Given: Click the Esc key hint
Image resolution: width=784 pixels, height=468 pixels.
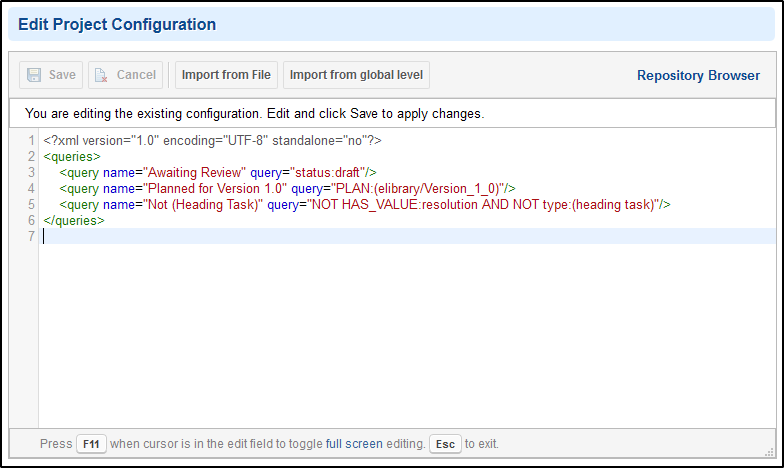Looking at the screenshot, I should pos(445,444).
